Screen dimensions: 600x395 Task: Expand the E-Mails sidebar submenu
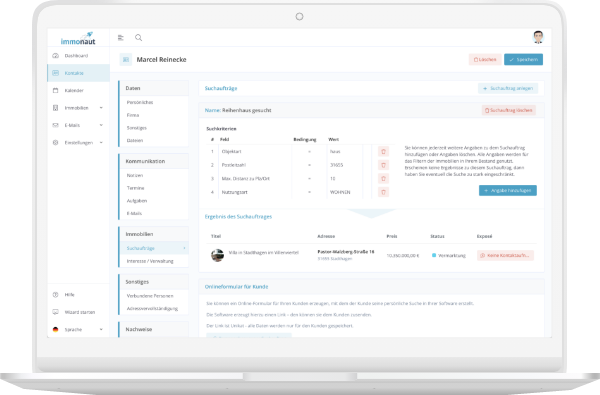coord(101,125)
